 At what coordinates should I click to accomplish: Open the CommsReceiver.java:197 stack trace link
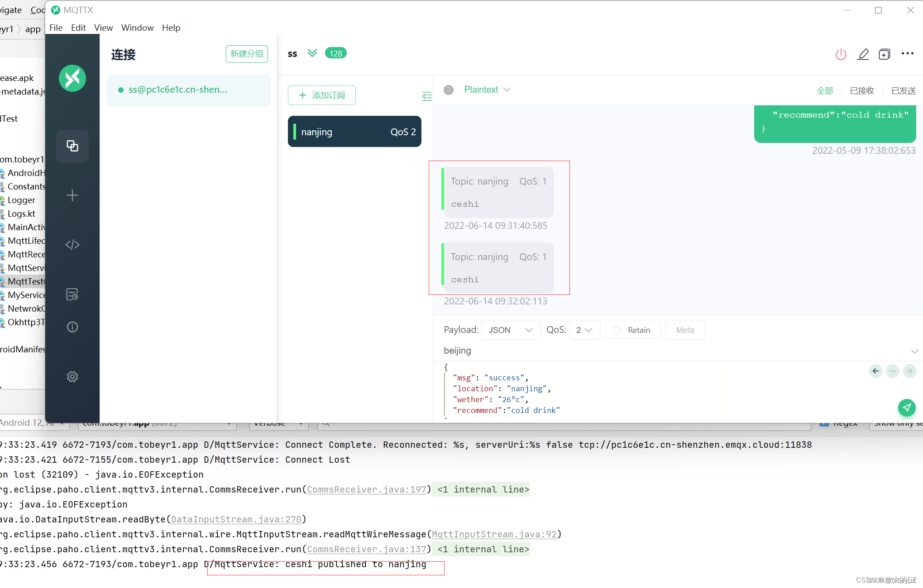point(367,489)
